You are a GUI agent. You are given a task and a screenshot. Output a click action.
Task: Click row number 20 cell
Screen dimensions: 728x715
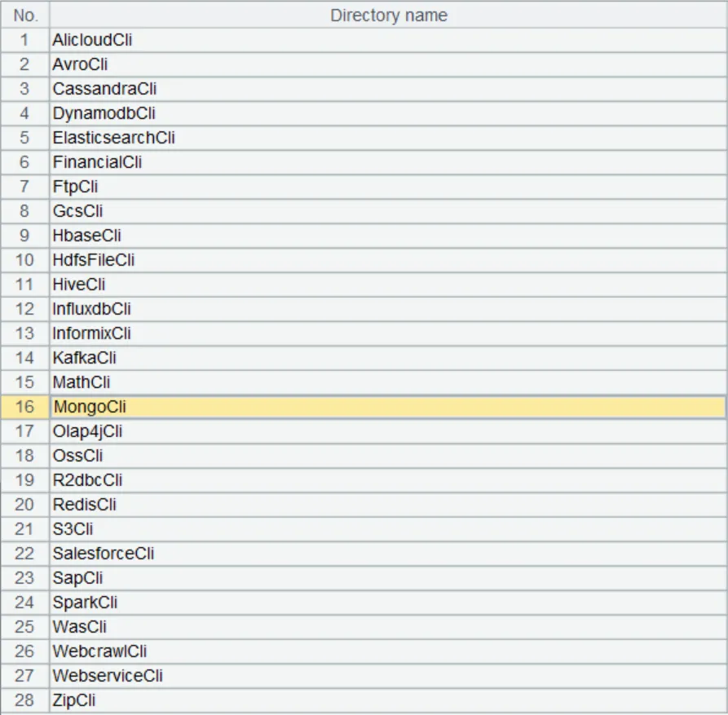point(25,505)
